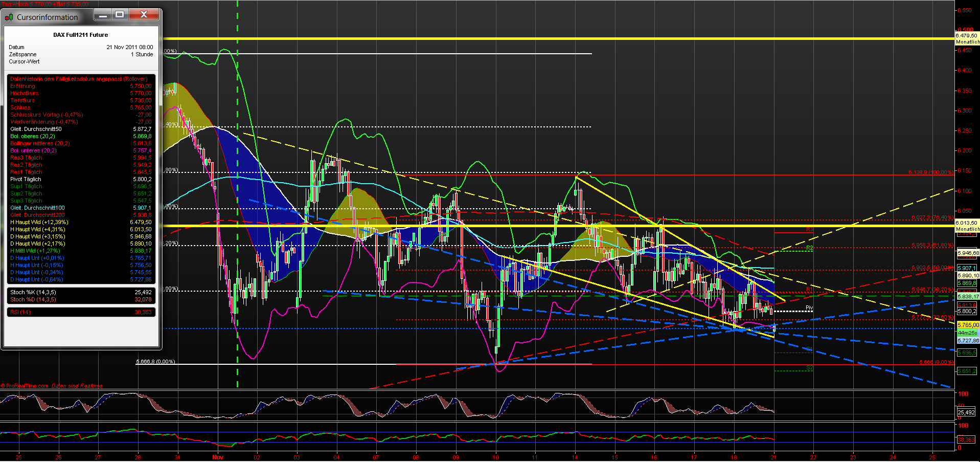This screenshot has width=980, height=462.
Task: Click the candlestick icon in the Cursorinformation title bar
Action: pyautogui.click(x=9, y=16)
